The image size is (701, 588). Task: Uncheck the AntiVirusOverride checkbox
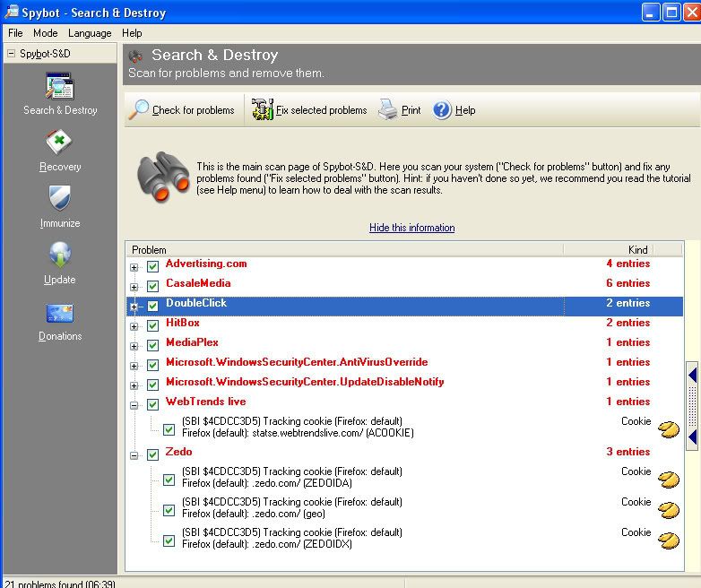[152, 366]
